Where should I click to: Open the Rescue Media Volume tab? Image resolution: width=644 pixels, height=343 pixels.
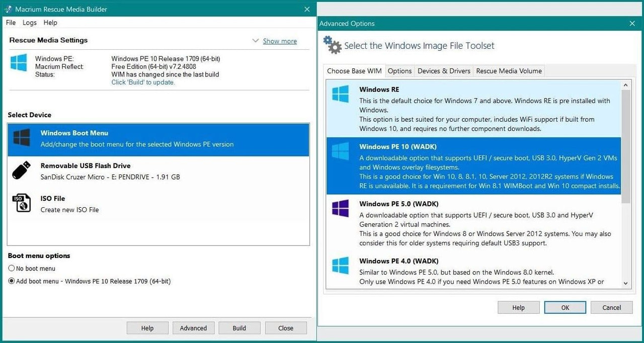[509, 71]
